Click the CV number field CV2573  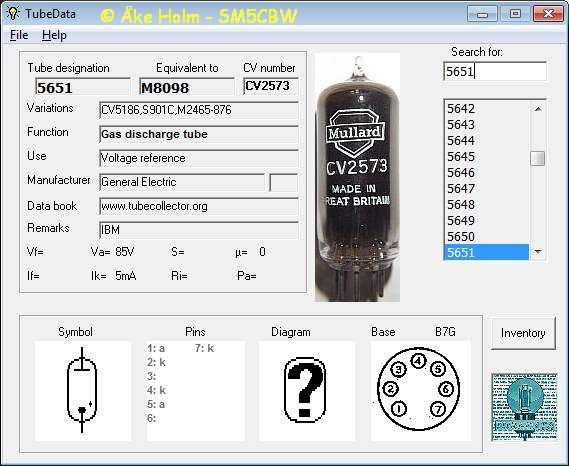271,86
